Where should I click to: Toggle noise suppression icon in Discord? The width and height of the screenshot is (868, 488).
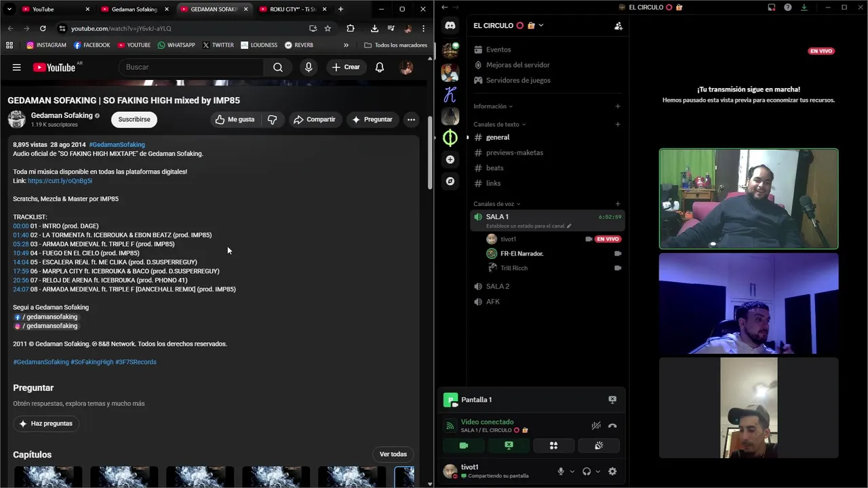click(x=595, y=426)
